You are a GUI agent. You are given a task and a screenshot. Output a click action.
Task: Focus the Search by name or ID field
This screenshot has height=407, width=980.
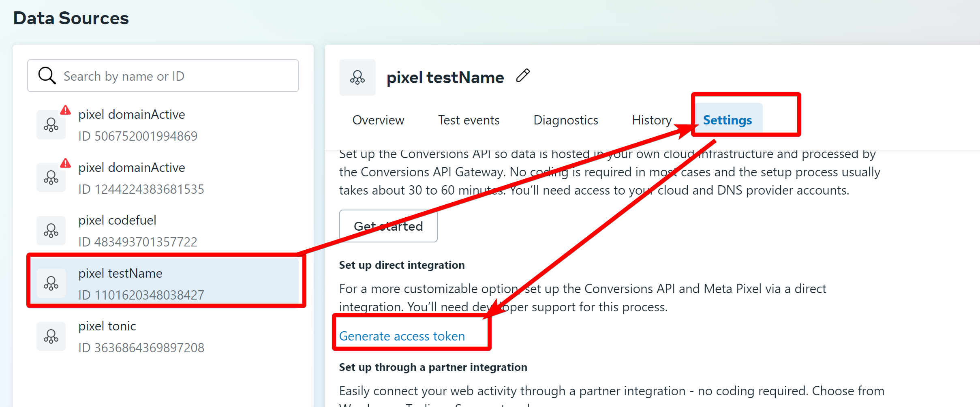[x=163, y=76]
